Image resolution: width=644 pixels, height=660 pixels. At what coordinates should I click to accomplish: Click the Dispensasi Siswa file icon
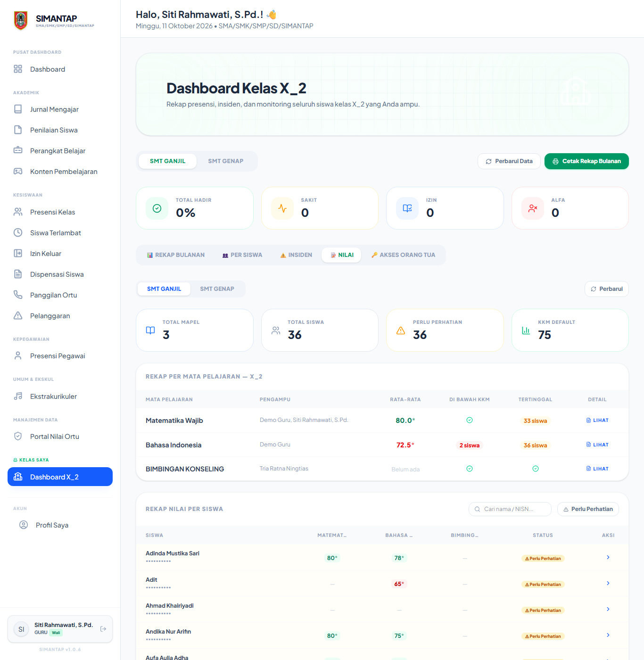click(x=18, y=274)
